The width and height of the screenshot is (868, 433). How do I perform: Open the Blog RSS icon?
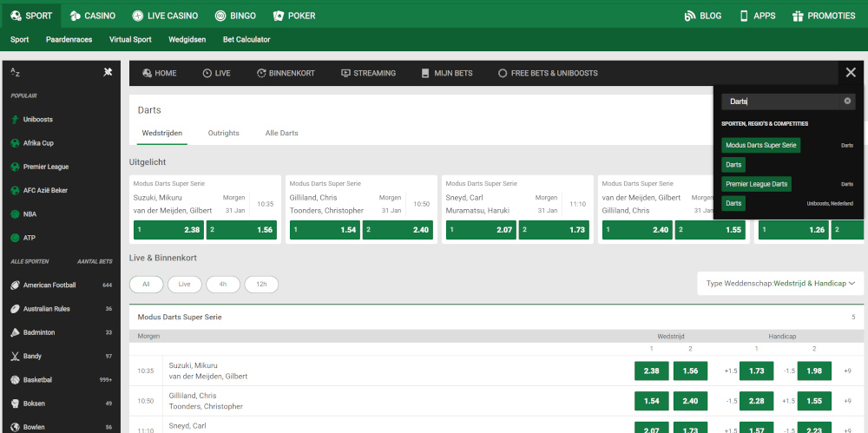[x=690, y=16]
